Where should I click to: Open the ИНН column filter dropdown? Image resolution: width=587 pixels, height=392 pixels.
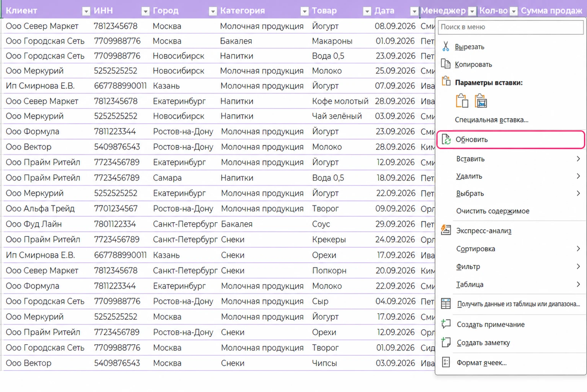(145, 11)
